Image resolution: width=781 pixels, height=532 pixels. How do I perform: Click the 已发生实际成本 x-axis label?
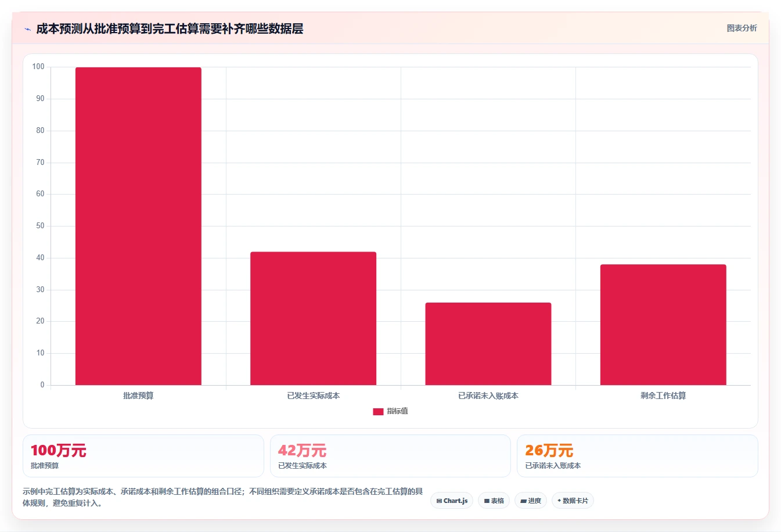(x=314, y=396)
